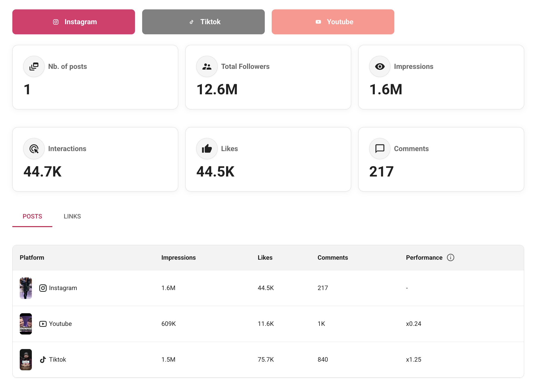Open the Instagram post thumbnail
Viewport: 535px width, 392px height.
tap(26, 288)
